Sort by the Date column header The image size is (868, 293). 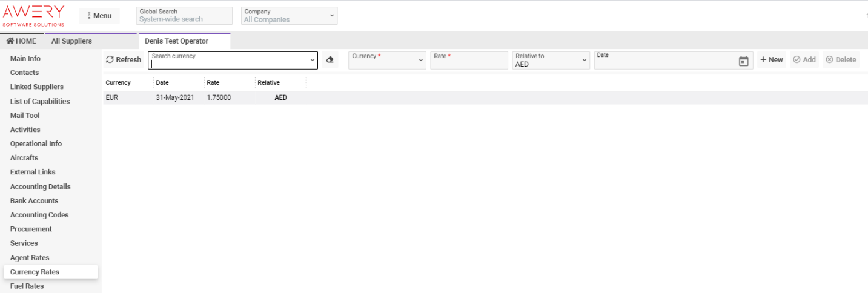click(x=162, y=82)
